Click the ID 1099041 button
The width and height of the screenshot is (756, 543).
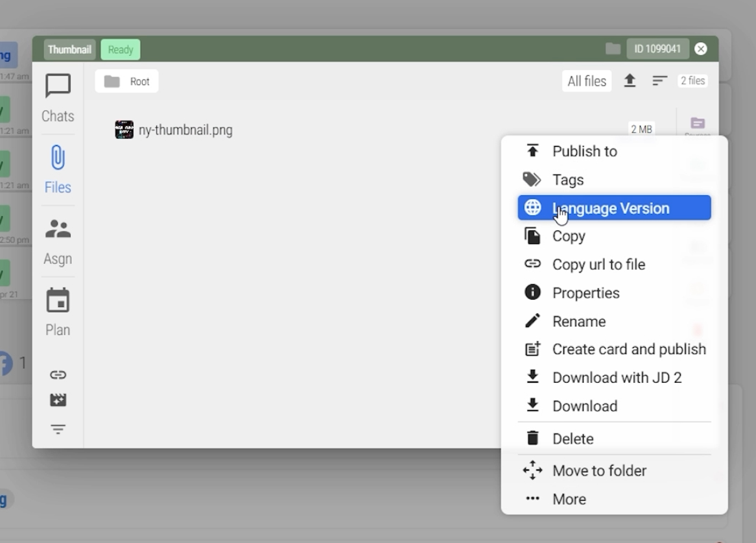point(657,49)
